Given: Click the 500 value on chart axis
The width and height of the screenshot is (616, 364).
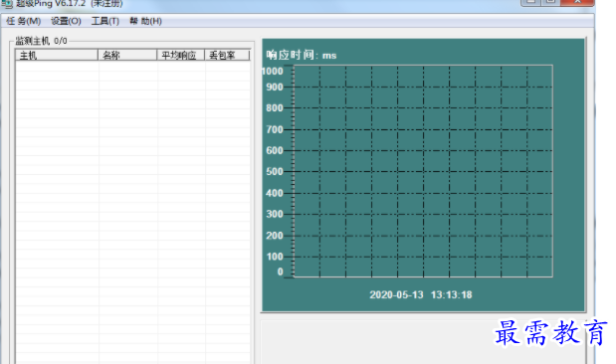Looking at the screenshot, I should click(275, 172).
